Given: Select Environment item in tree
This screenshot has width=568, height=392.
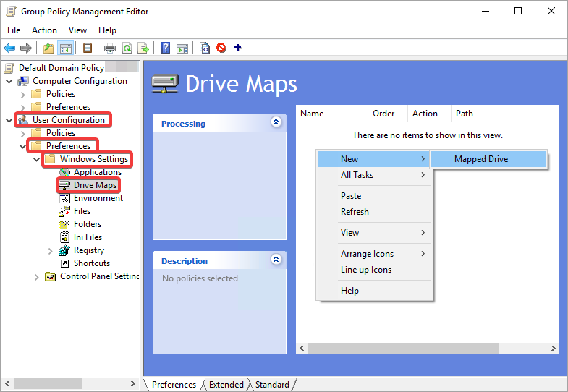Looking at the screenshot, I should click(x=98, y=198).
